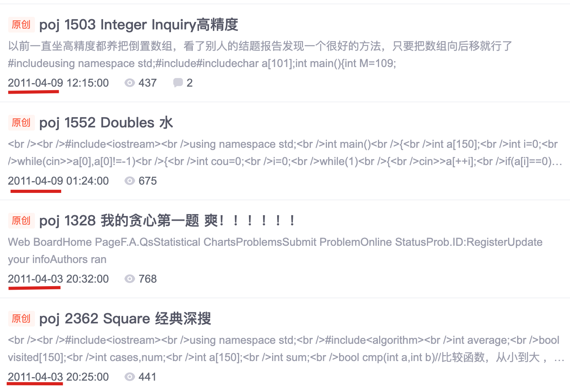Viewport: 570px width, 392px height.
Task: Click Web Board excerpt under poj 1328
Action: coord(275,250)
